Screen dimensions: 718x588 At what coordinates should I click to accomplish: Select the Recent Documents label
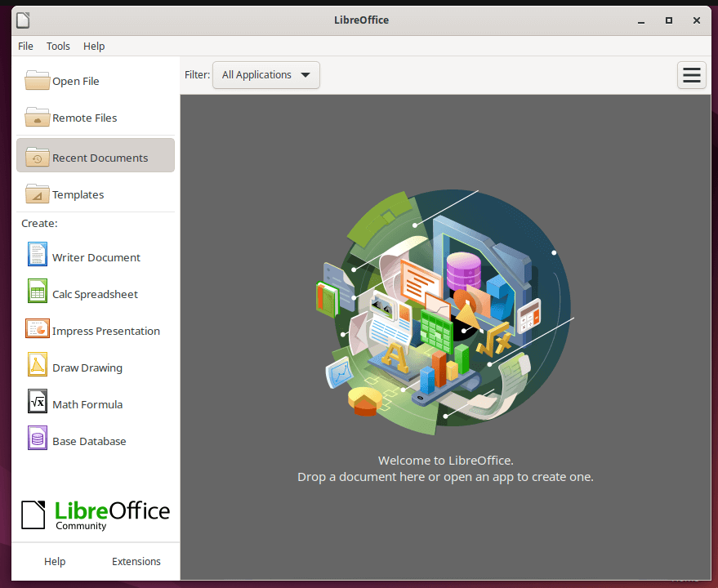pyautogui.click(x=100, y=158)
